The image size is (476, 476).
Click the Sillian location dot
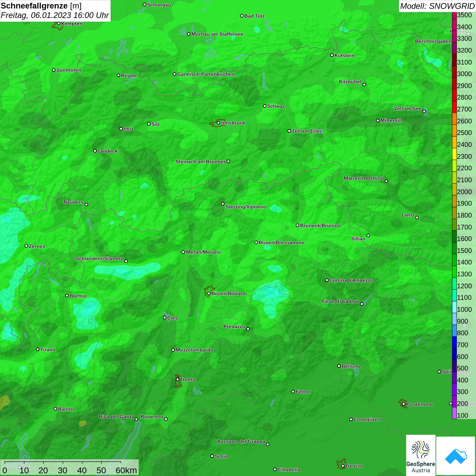pos(368,235)
